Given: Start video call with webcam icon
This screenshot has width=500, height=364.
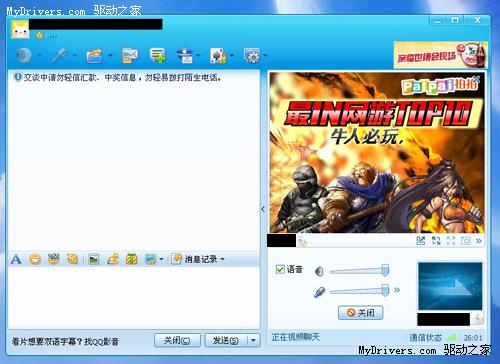Looking at the screenshot, I should click(24, 55).
